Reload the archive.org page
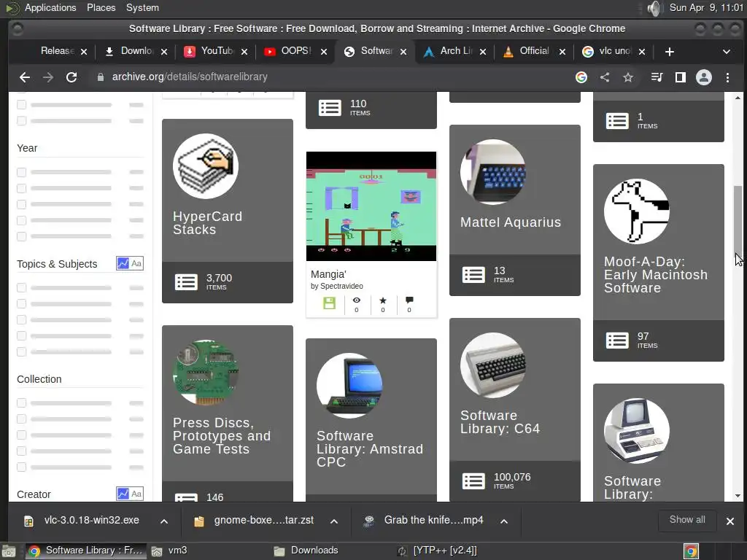The height and width of the screenshot is (560, 747). [x=71, y=77]
